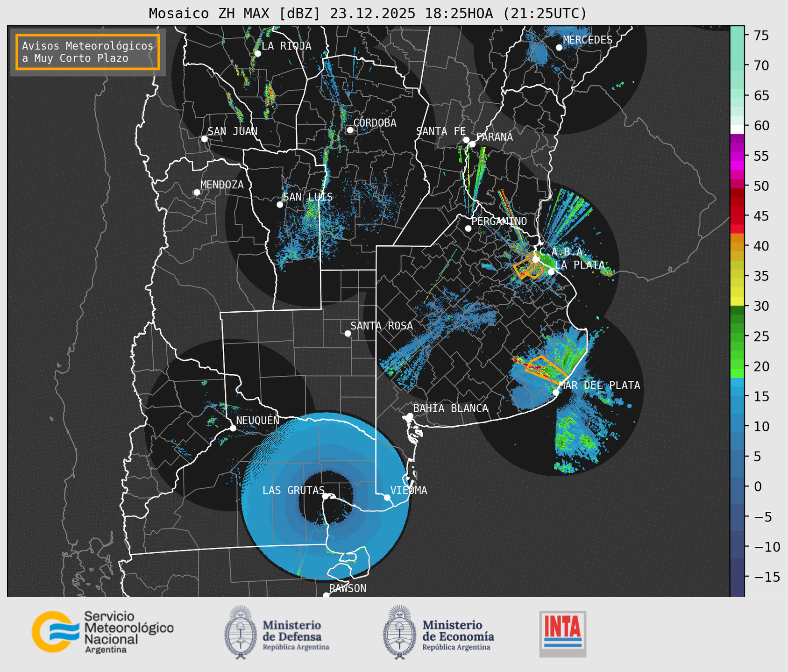Click the RAWSON city marker dot
788x672 pixels.
[326, 595]
